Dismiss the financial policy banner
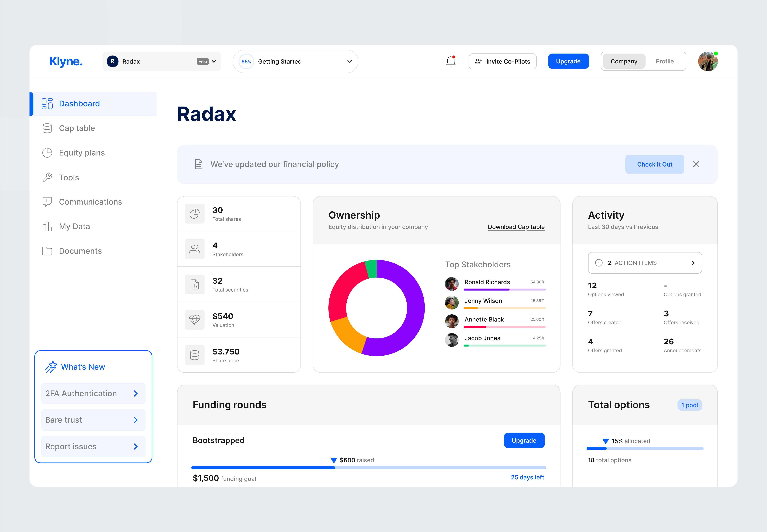Image resolution: width=767 pixels, height=532 pixels. 696,164
